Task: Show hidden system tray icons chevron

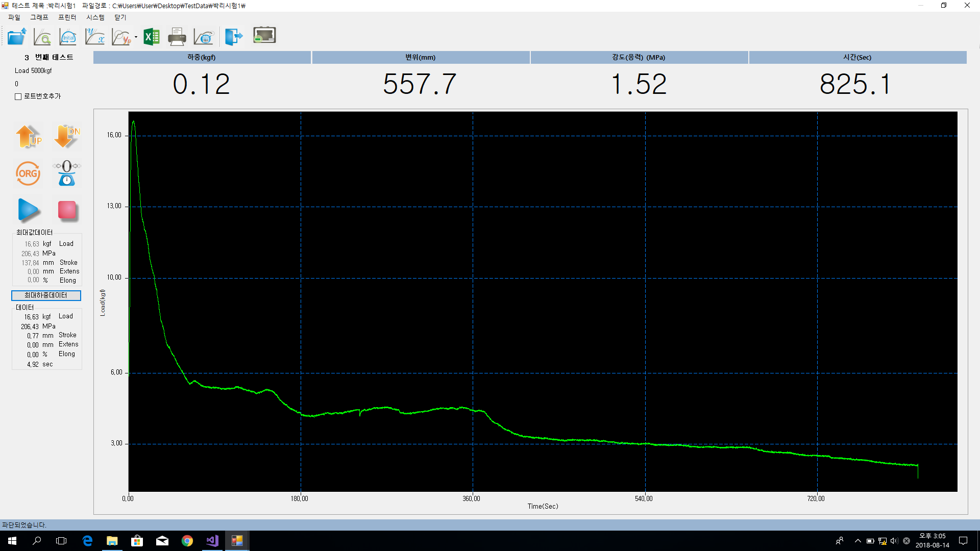Action: pyautogui.click(x=857, y=541)
